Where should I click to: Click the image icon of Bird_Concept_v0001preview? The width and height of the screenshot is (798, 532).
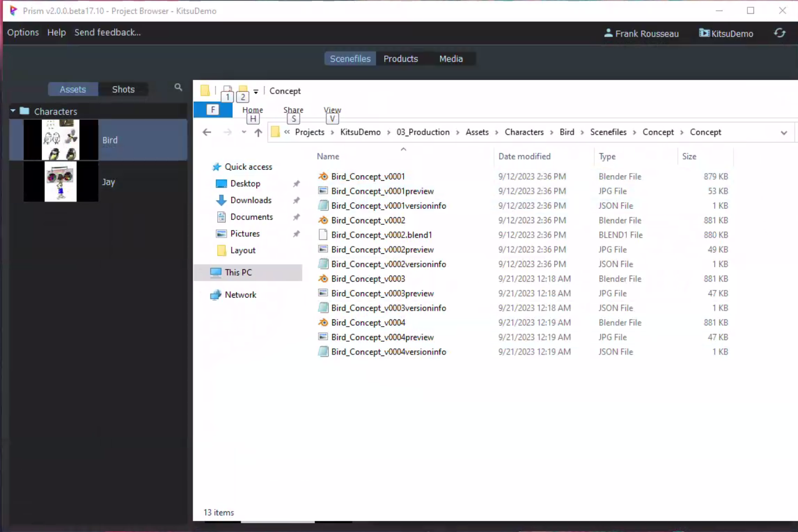click(323, 191)
